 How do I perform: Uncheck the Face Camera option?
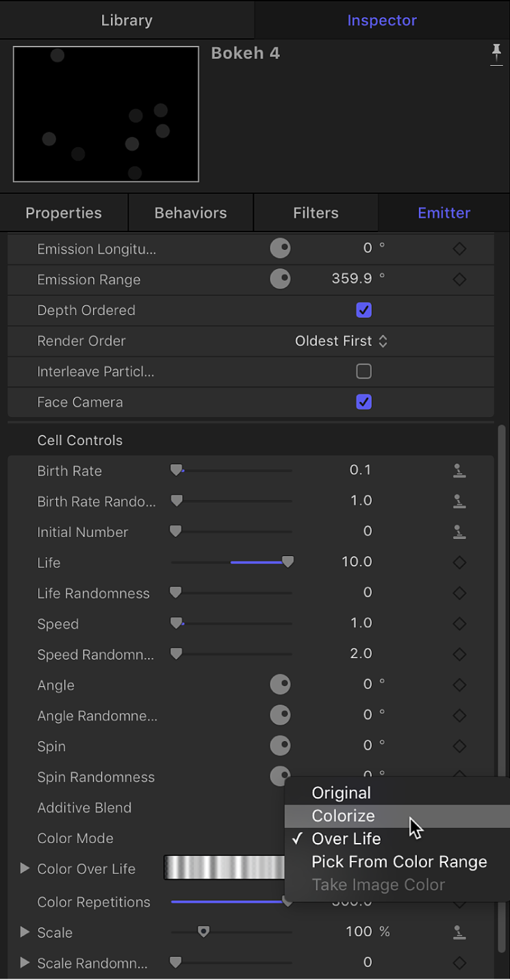point(364,402)
